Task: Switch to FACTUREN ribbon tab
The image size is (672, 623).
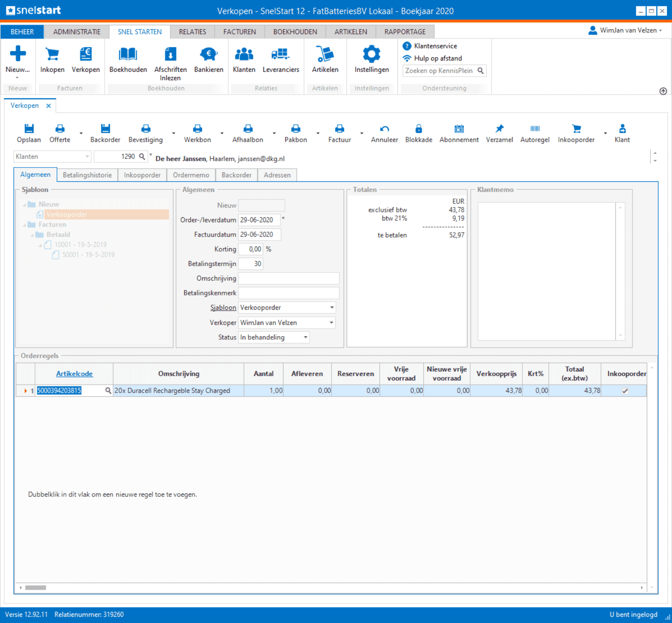Action: click(x=239, y=32)
